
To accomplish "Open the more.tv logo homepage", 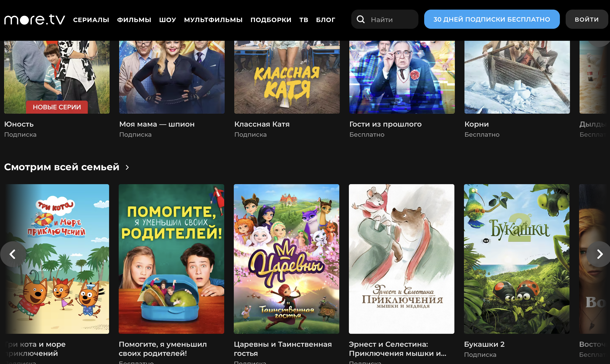I will [x=35, y=19].
